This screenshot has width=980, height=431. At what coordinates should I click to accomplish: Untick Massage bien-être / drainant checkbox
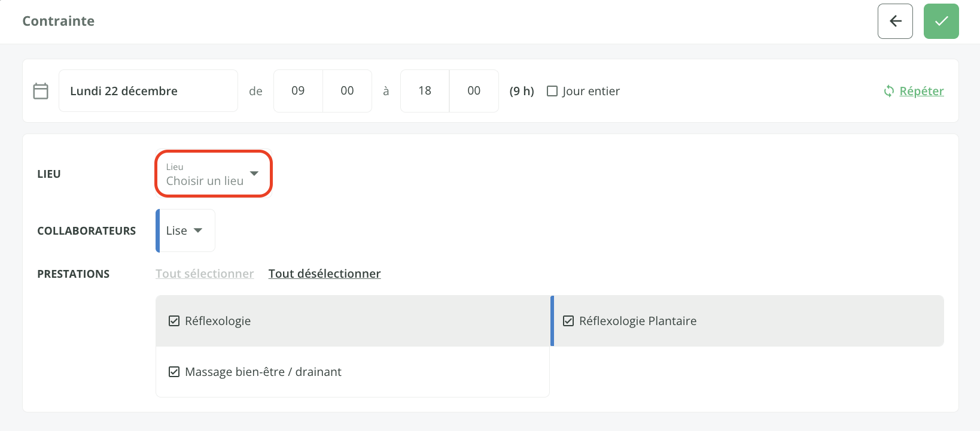[x=174, y=372]
